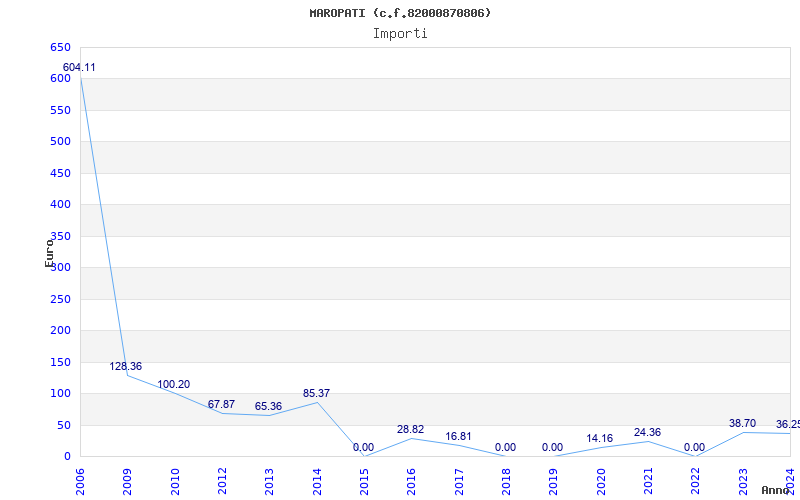Select the 250 y-axis tick label

(x=60, y=299)
